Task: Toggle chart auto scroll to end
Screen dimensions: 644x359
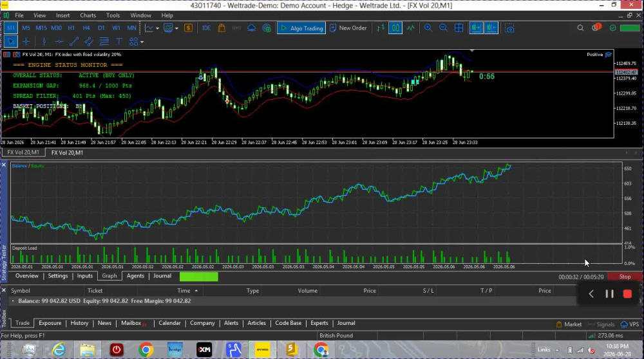Action: click(476, 28)
